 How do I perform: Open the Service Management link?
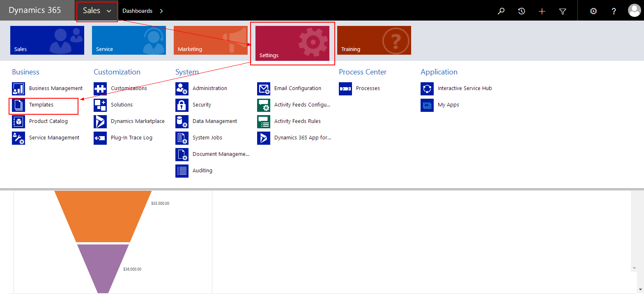[54, 138]
